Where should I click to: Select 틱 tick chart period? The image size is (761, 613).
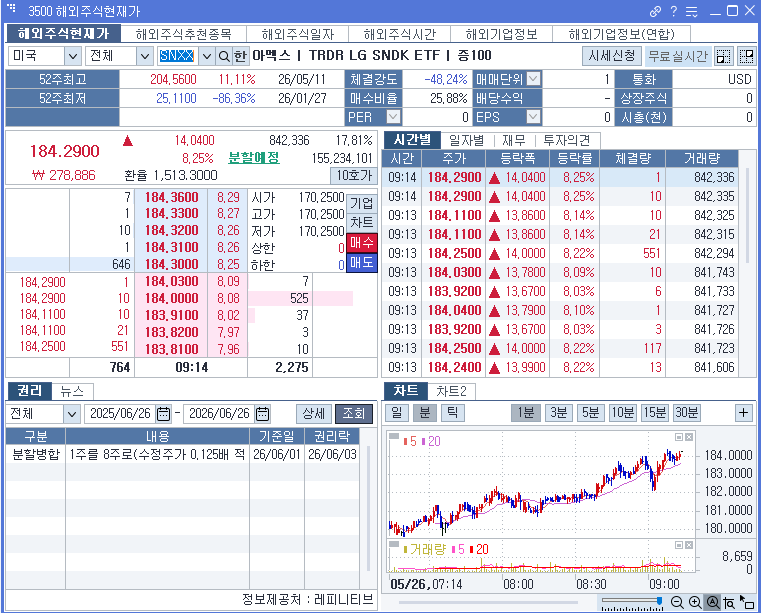[x=452, y=413]
